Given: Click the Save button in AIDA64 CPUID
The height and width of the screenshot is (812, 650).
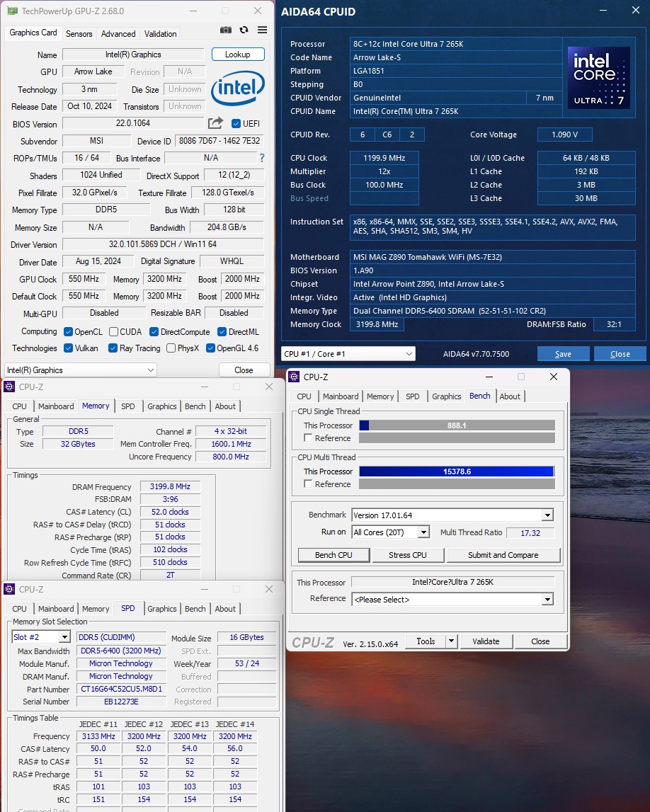Looking at the screenshot, I should pos(563,354).
